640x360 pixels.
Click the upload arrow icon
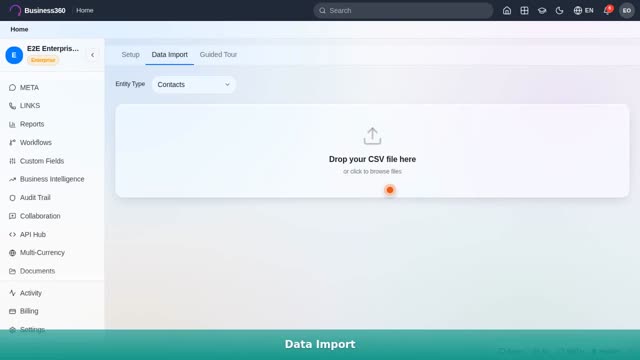coord(372,136)
